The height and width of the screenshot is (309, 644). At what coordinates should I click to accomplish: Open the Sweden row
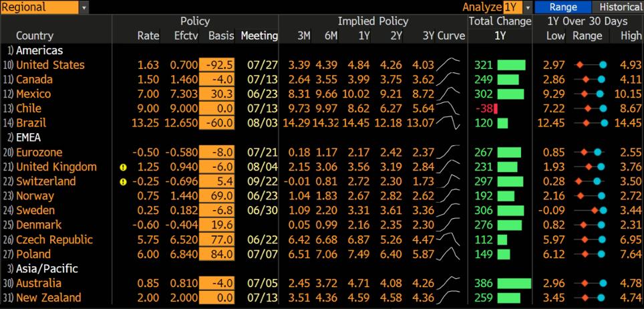click(35, 210)
